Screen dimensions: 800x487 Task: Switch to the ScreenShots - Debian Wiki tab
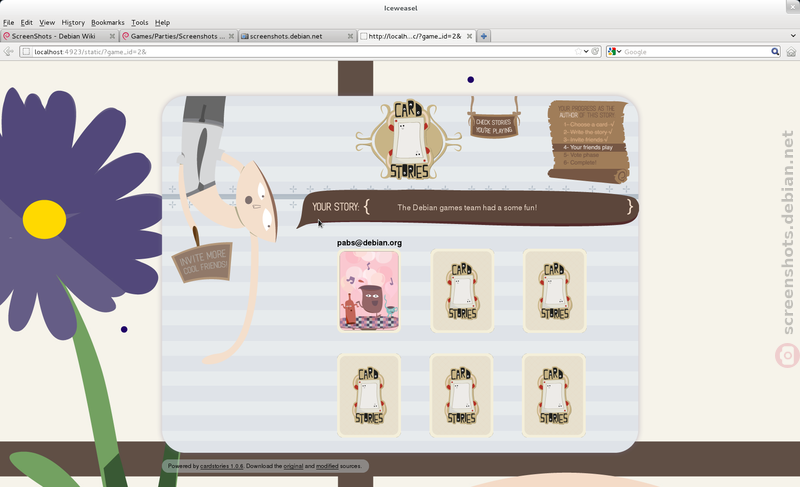pyautogui.click(x=59, y=36)
